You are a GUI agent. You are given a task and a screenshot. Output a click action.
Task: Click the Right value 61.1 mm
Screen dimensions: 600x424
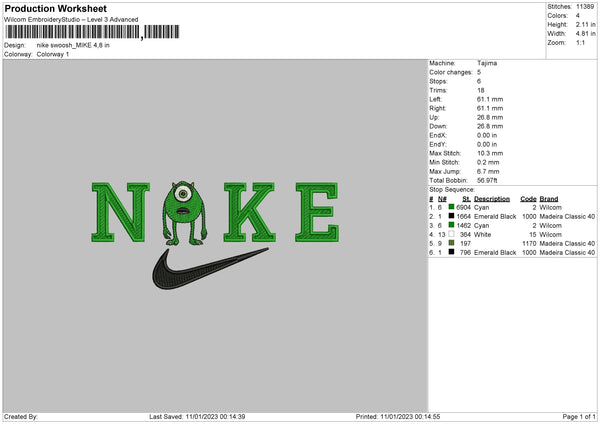(x=490, y=108)
